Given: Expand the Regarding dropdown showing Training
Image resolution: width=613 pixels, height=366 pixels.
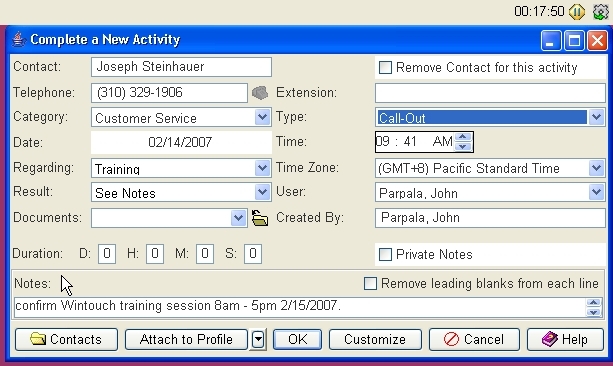Looking at the screenshot, I should tap(262, 168).
